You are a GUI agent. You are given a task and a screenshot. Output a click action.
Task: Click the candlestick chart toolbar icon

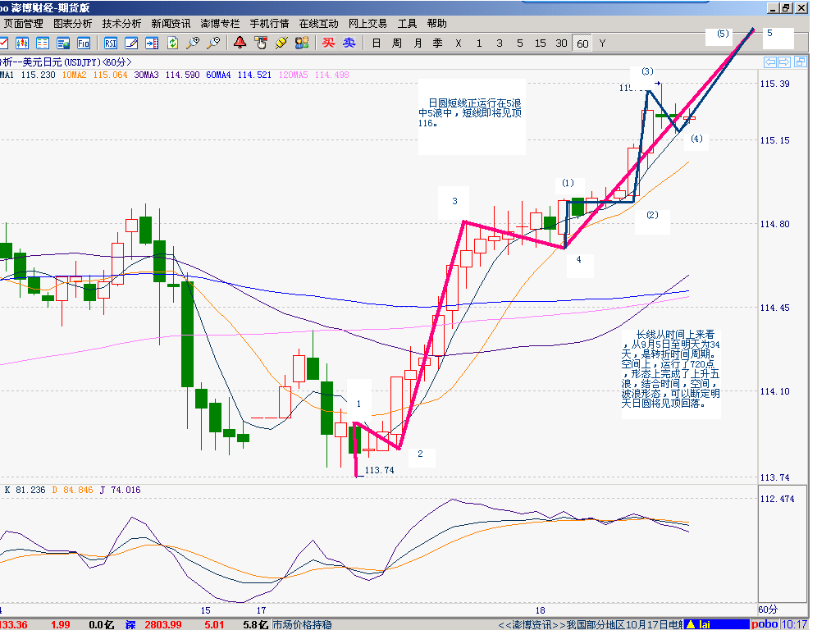click(x=22, y=43)
